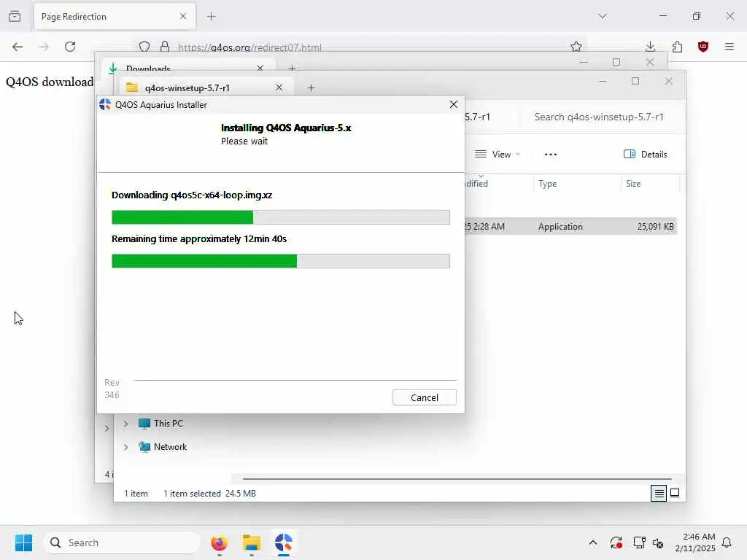Select the Application file row of 25,091 KB
Screen dimensions: 747x560
[570, 227]
